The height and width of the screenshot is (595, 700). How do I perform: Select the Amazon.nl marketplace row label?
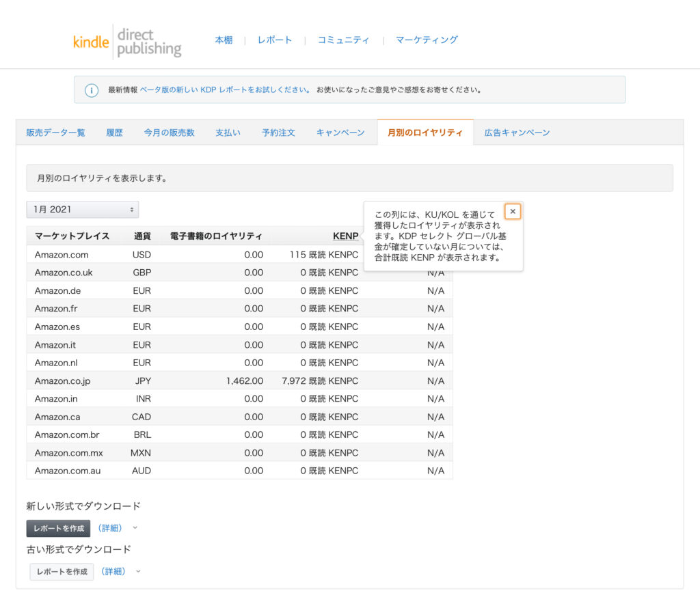(56, 363)
